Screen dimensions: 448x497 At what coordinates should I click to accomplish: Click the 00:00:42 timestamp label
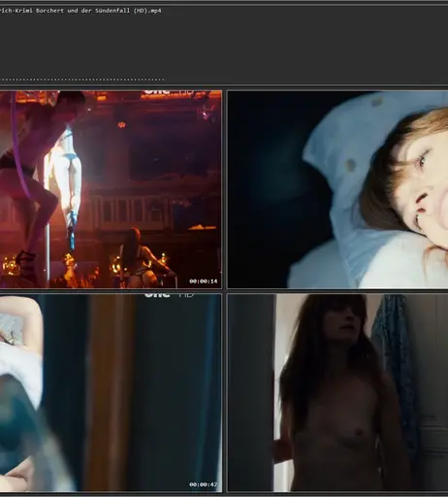pyautogui.click(x=204, y=484)
